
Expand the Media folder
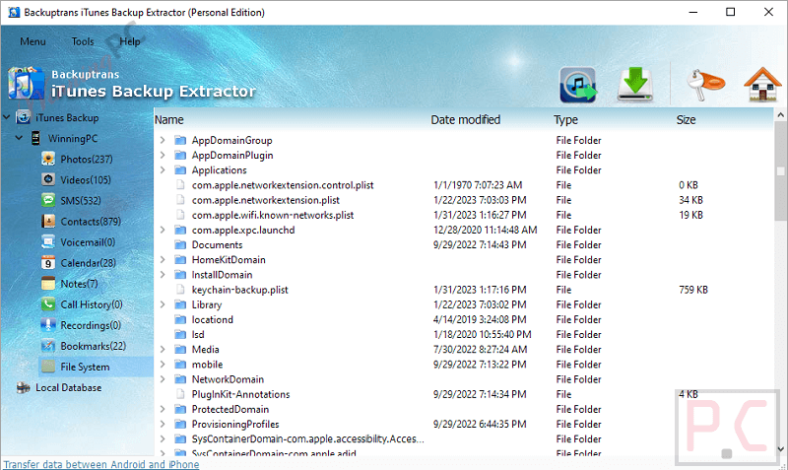[163, 349]
